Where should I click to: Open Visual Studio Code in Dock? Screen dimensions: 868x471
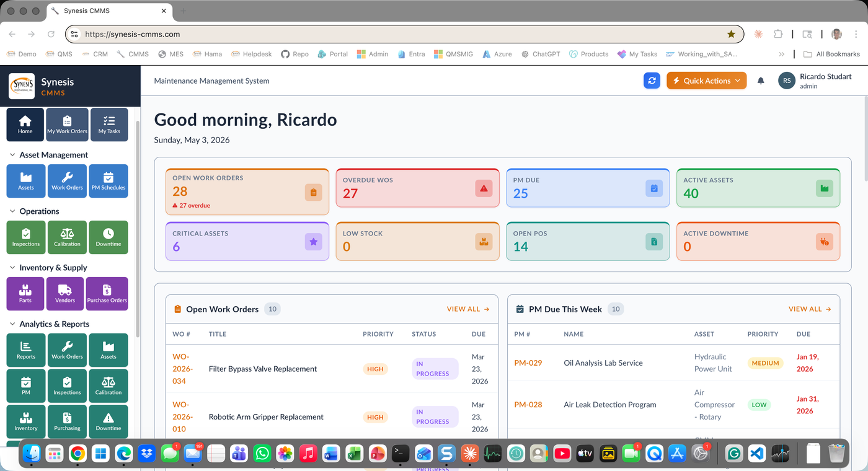click(757, 454)
